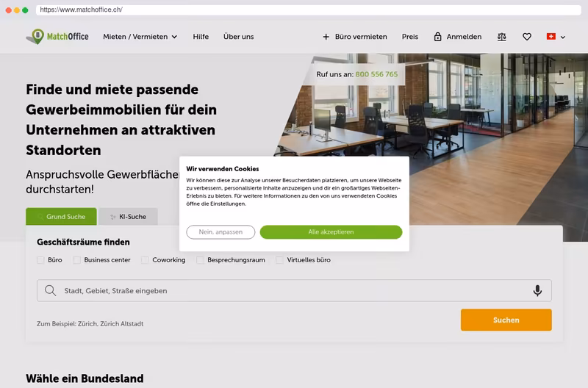Select the Virtuelles büro checkbox
The height and width of the screenshot is (388, 588).
click(x=279, y=260)
